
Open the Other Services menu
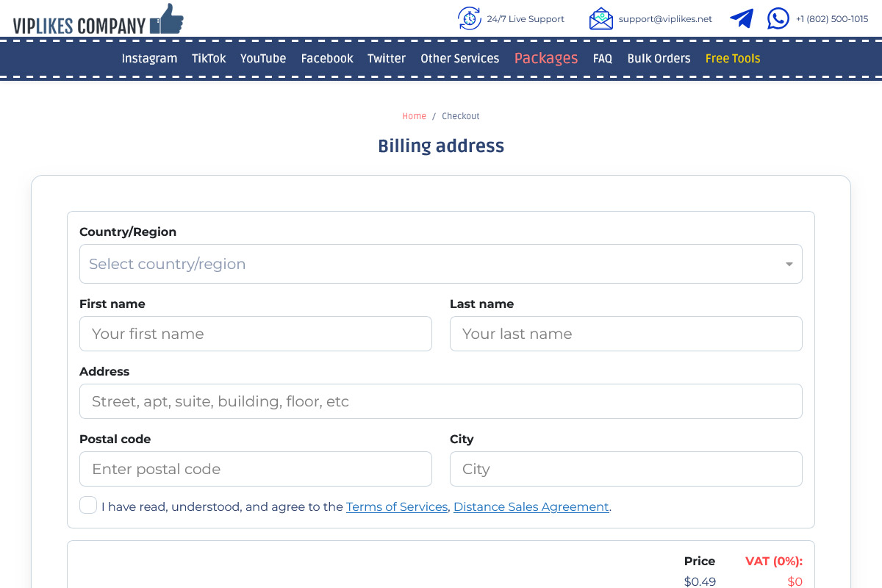[459, 59]
